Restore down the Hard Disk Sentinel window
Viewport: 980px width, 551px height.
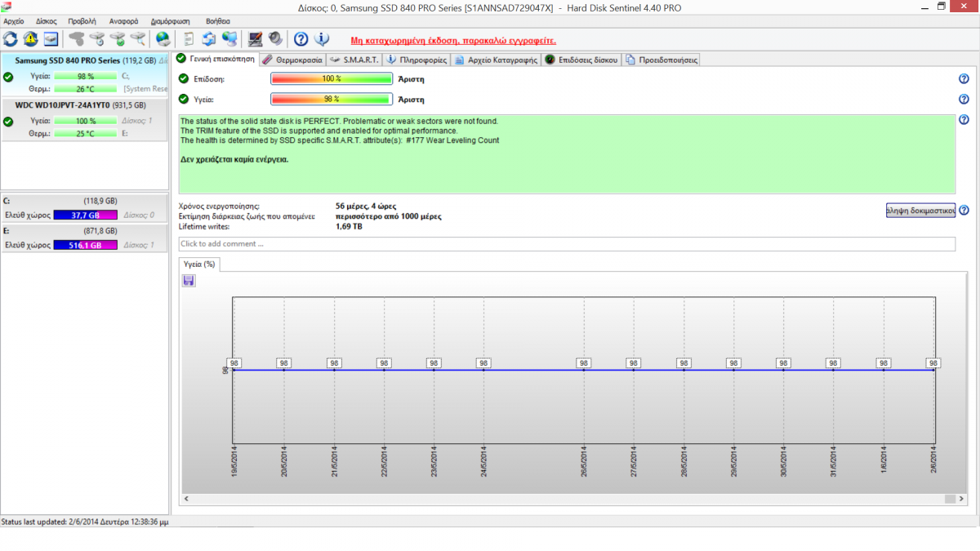942,7
